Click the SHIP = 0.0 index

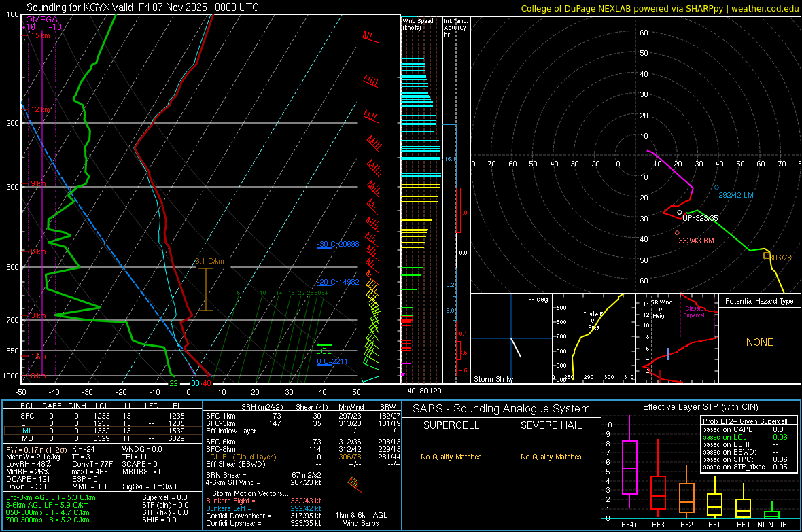click(159, 520)
